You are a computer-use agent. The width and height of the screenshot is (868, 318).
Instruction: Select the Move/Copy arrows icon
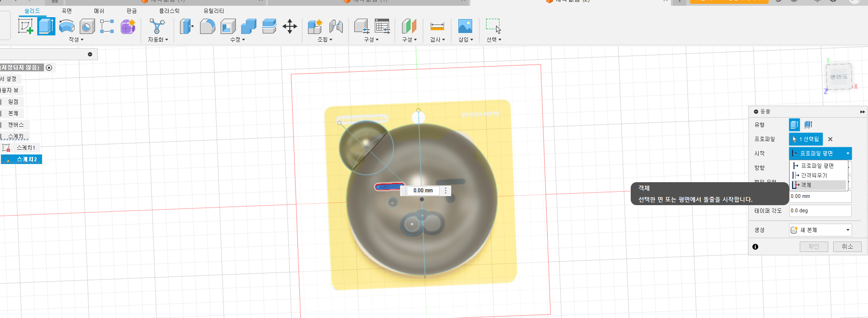pos(290,26)
